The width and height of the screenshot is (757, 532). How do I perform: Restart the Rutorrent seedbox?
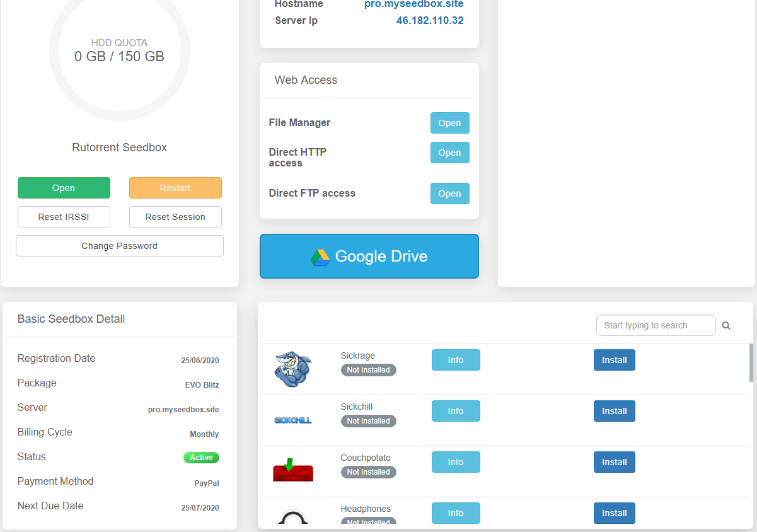coord(175,188)
